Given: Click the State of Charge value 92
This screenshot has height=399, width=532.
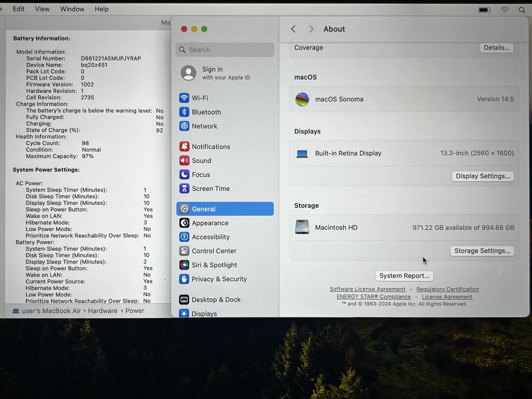Looking at the screenshot, I should (160, 130).
